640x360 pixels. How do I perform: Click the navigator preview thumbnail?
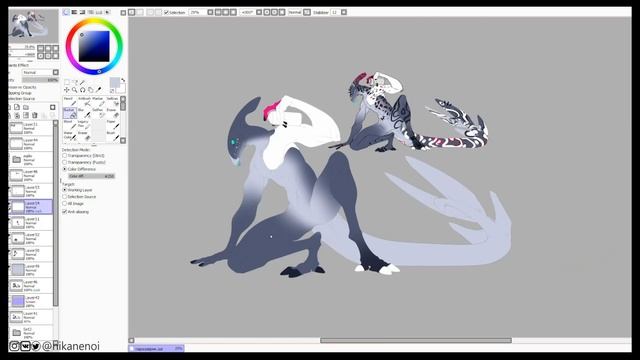coord(33,25)
